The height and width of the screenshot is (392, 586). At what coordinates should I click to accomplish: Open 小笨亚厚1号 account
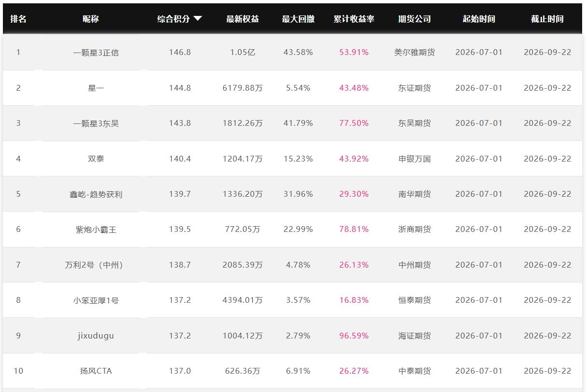click(96, 300)
